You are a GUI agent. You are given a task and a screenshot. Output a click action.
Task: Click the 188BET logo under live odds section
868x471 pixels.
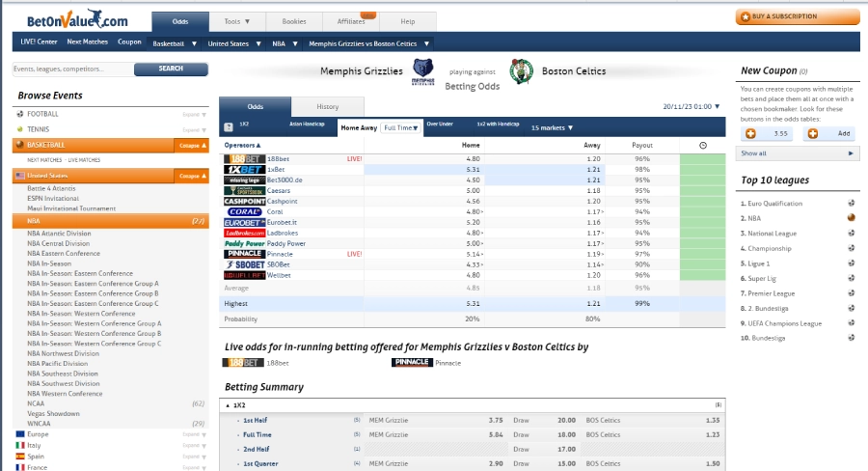pos(243,362)
